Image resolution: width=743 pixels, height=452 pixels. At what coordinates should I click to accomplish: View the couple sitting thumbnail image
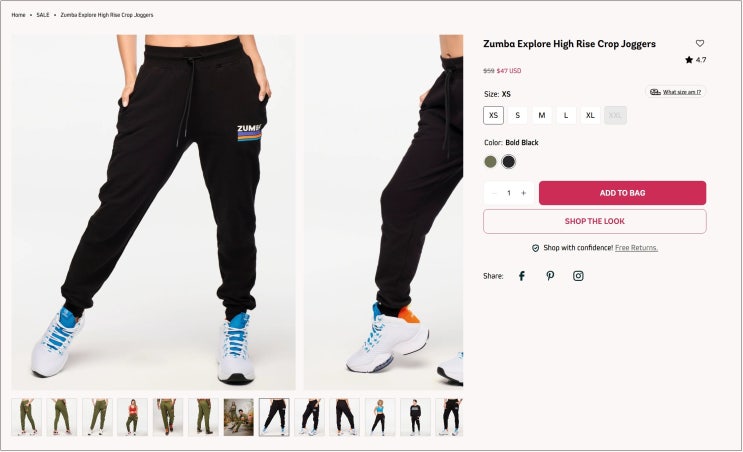238,417
